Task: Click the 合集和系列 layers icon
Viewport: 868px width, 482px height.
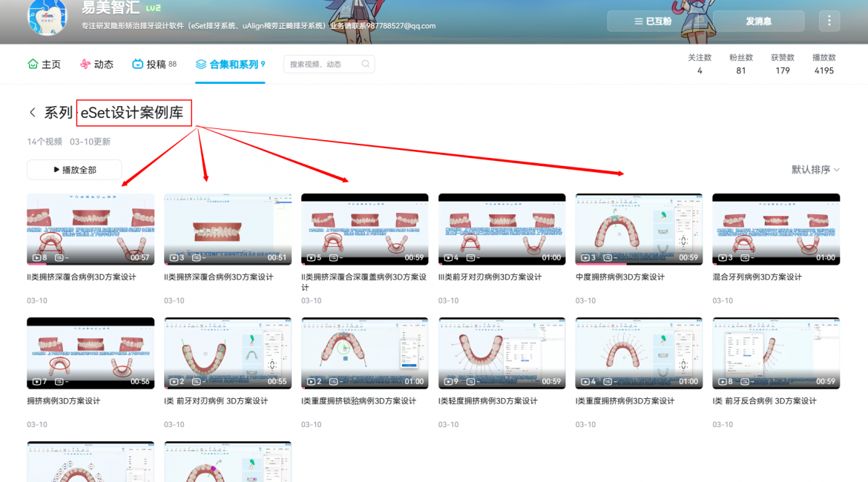Action: click(x=201, y=65)
